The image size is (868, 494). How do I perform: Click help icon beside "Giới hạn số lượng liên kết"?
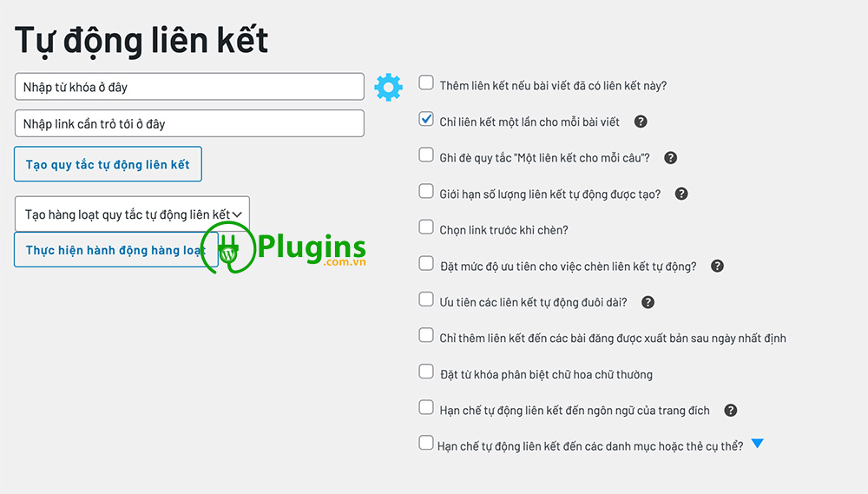pos(681,194)
